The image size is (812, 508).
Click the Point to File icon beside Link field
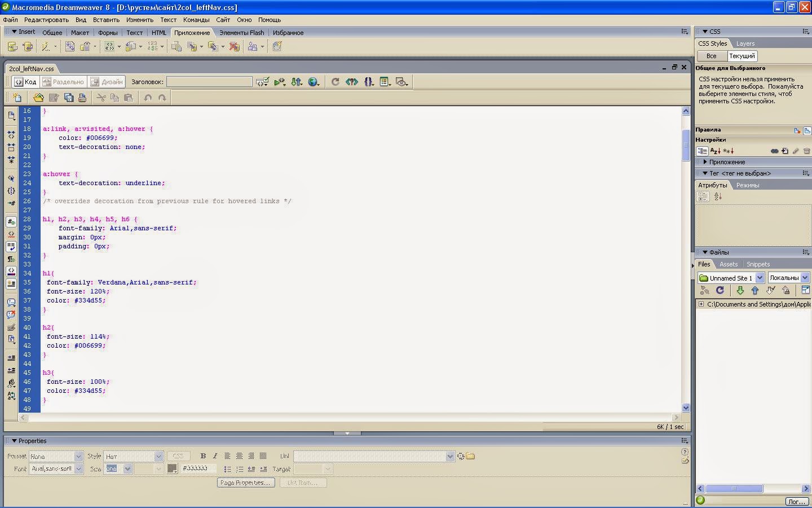pyautogui.click(x=461, y=456)
